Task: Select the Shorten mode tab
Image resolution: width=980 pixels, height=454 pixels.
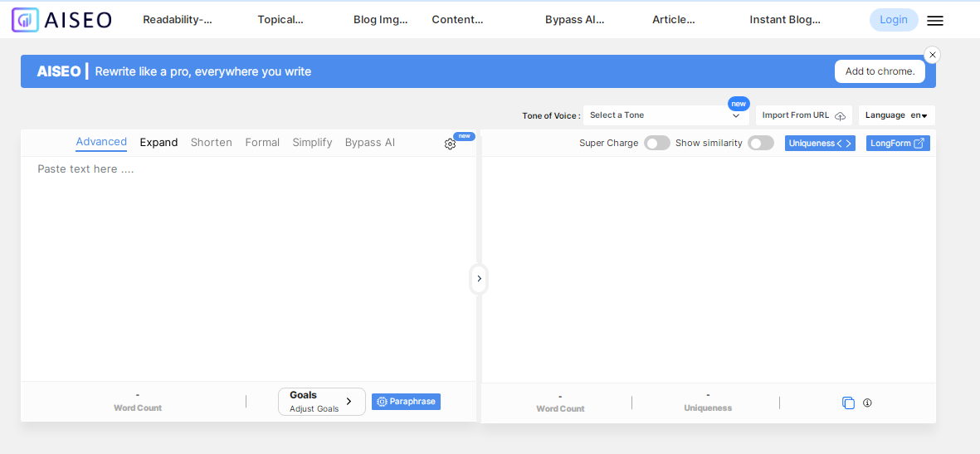Action: coord(212,143)
